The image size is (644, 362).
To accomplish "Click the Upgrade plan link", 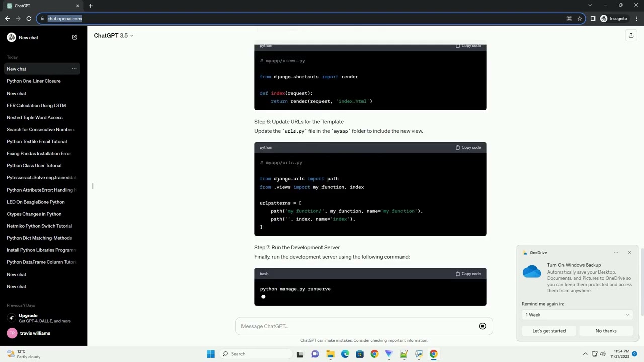I will tap(42, 318).
